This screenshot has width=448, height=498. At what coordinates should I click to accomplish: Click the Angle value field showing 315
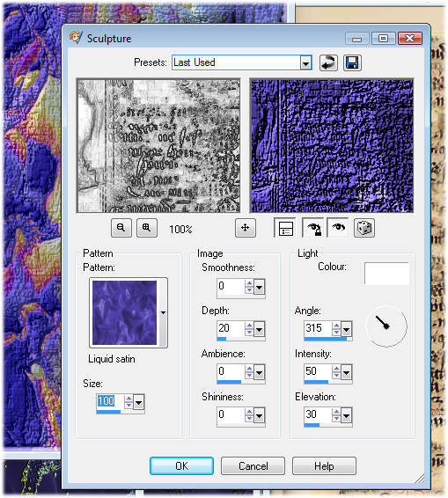318,328
